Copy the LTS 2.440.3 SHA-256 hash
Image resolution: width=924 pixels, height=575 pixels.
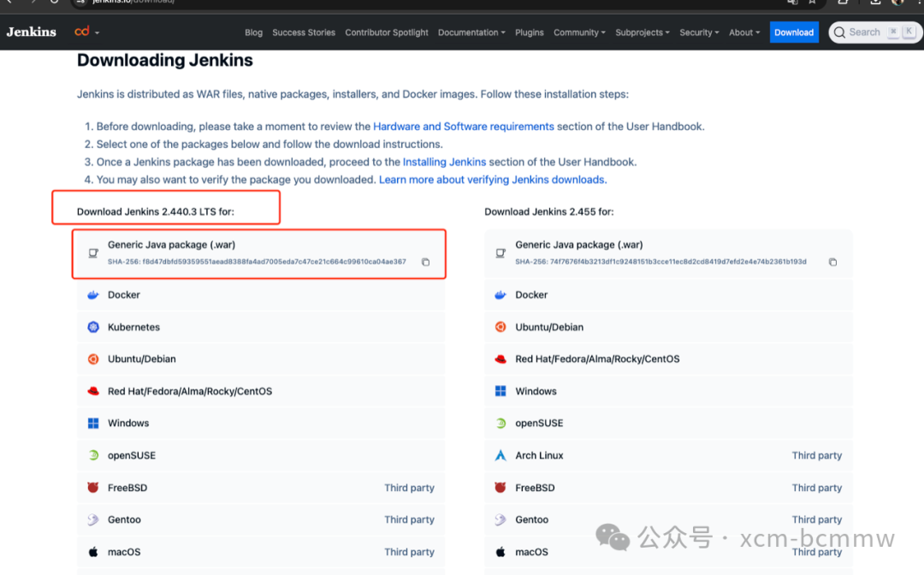pos(425,262)
